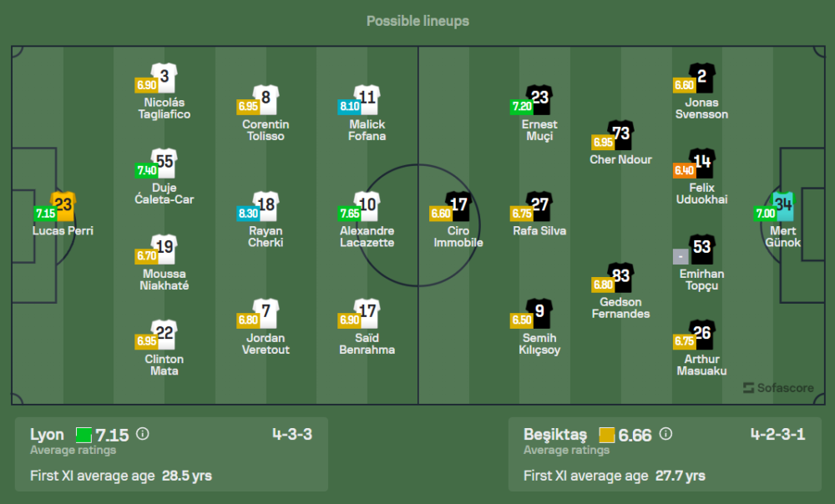Click Lucas Perri's yellow goalkeeper jersey
This screenshot has height=504, width=835.
tap(64, 205)
